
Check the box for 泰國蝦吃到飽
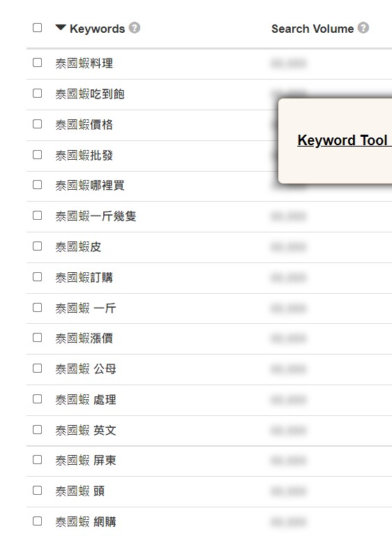point(37,93)
